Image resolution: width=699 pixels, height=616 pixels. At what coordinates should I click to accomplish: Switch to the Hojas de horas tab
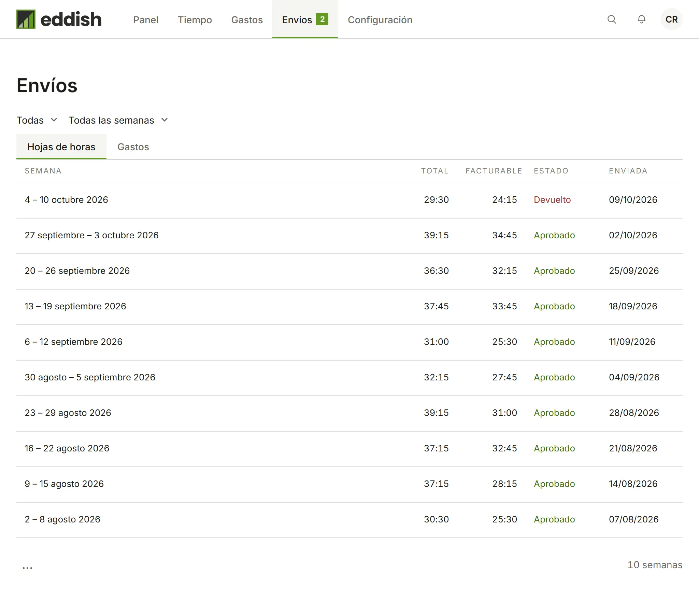[x=61, y=147]
